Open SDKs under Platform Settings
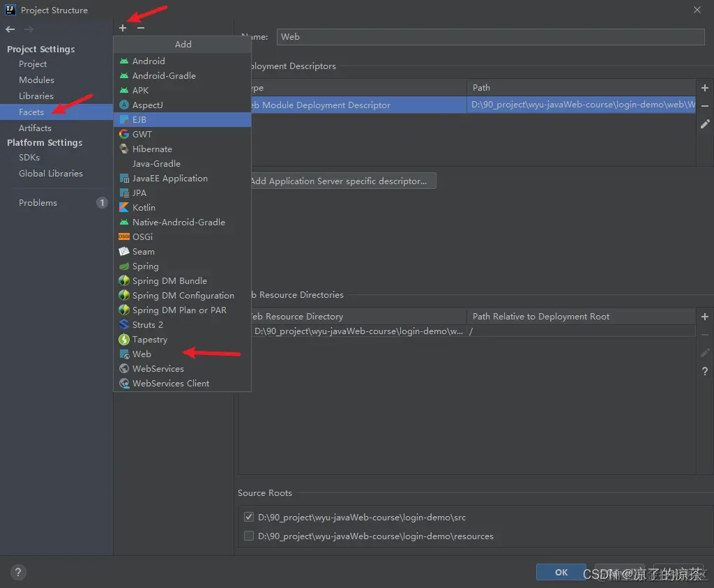The height and width of the screenshot is (588, 714). coord(29,157)
